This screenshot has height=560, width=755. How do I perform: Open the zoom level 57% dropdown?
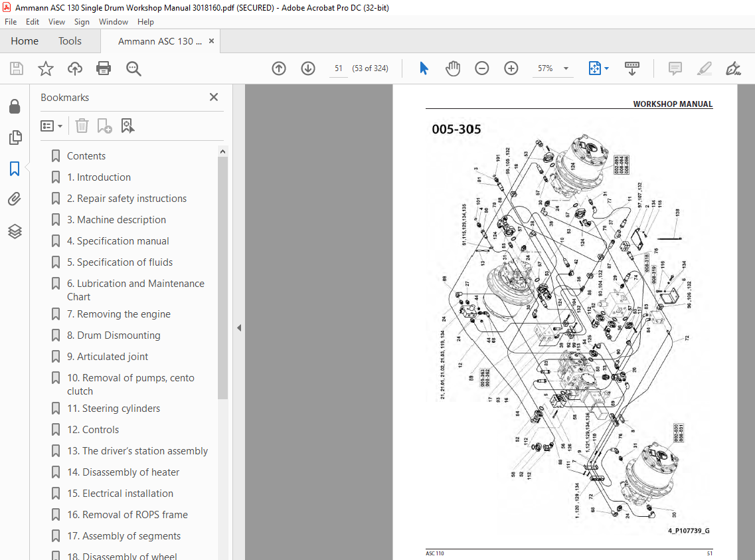point(566,68)
